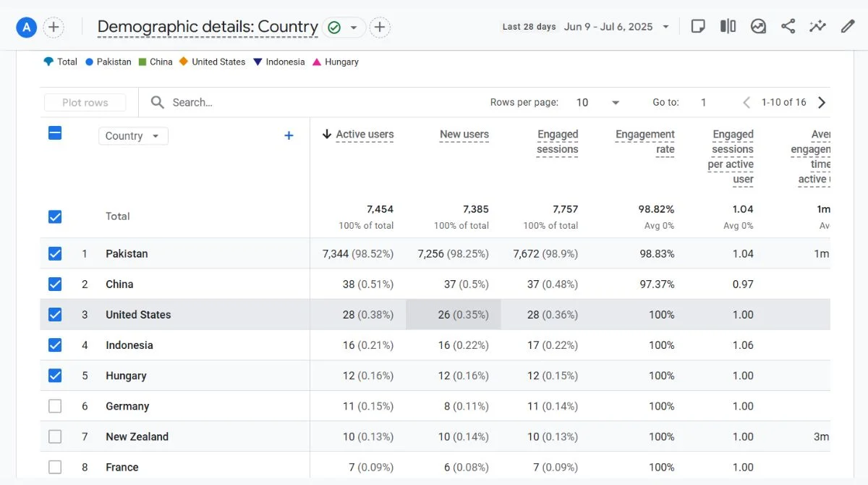This screenshot has height=485, width=868.
Task: Click the Germany country name
Action: (127, 406)
